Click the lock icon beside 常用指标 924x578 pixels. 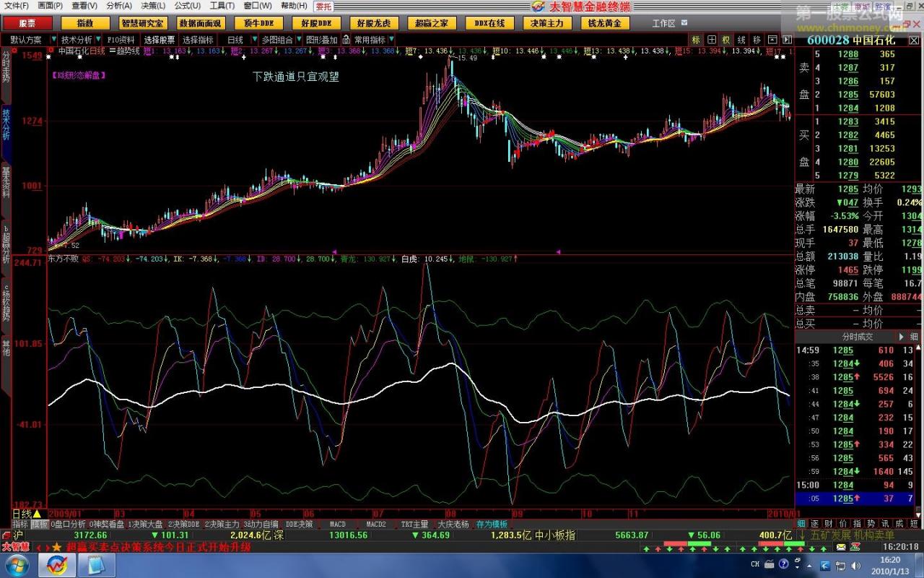(346, 40)
